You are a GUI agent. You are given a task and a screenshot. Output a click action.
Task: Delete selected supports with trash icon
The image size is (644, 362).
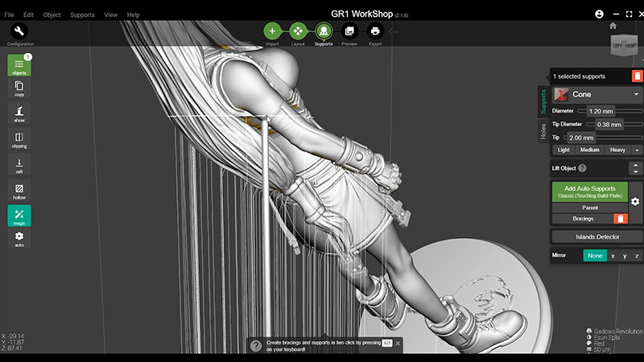637,76
